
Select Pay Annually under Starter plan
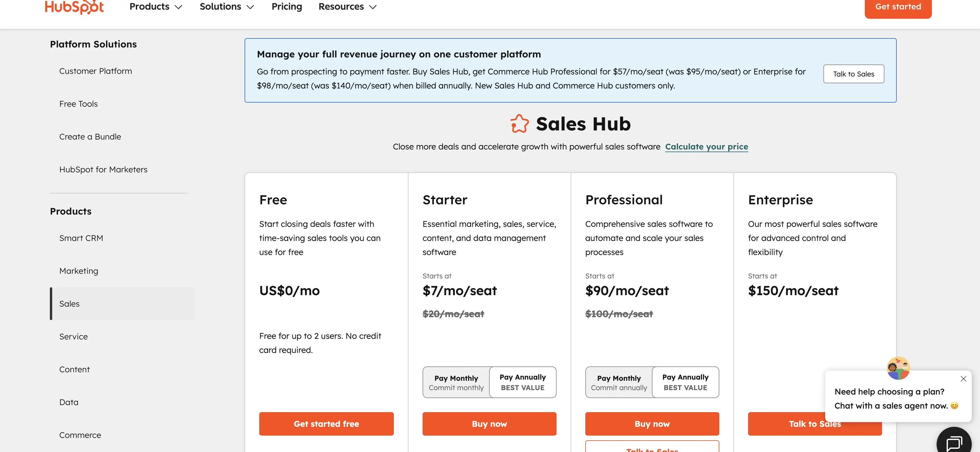tap(523, 382)
